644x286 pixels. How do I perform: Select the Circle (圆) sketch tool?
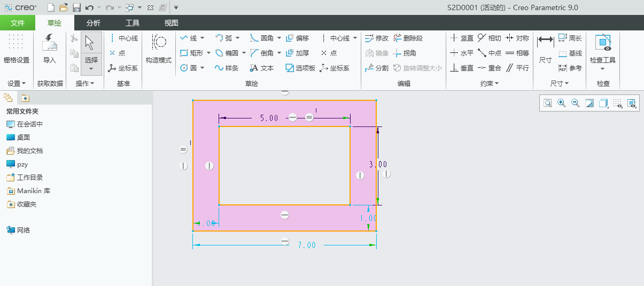[x=189, y=68]
